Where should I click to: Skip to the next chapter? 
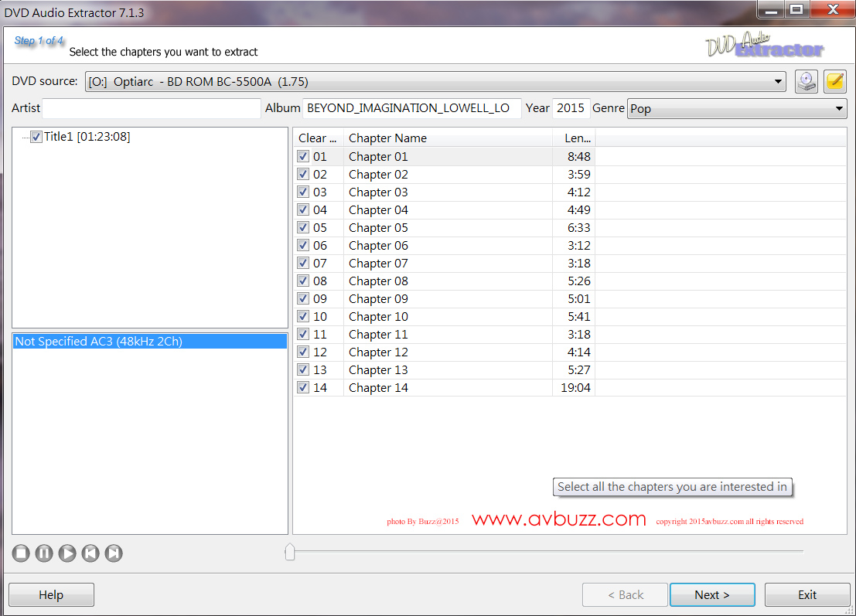click(x=114, y=553)
